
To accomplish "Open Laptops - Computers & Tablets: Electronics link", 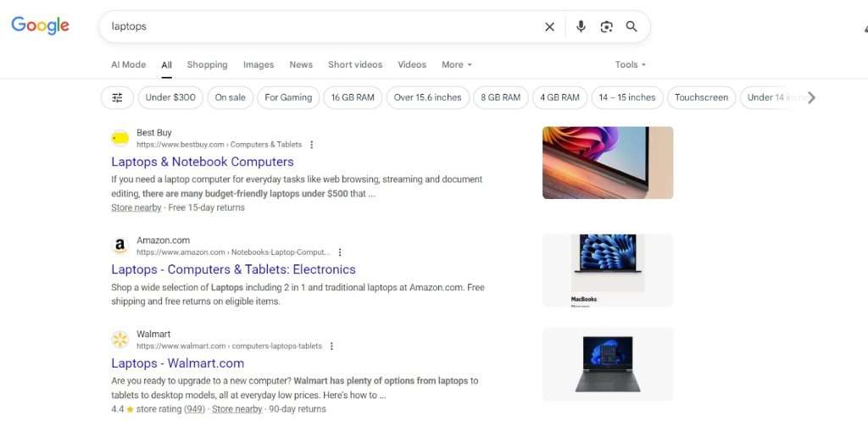I will [234, 269].
